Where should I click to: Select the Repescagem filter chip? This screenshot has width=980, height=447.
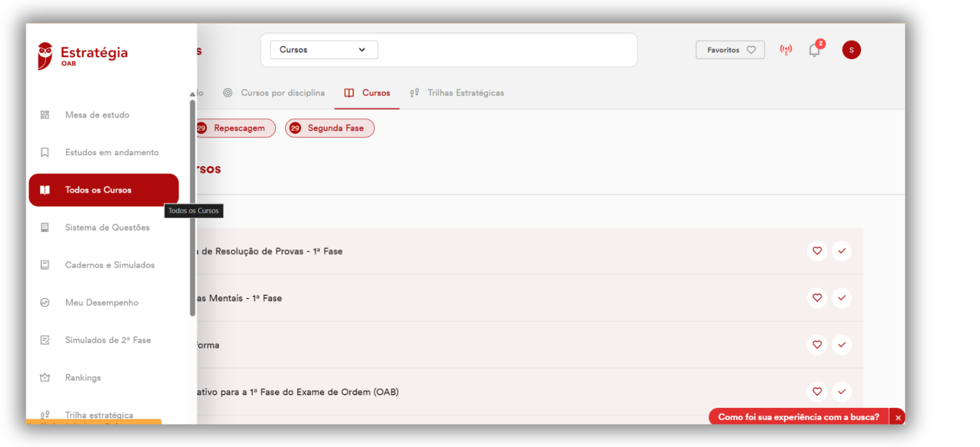[x=236, y=128]
